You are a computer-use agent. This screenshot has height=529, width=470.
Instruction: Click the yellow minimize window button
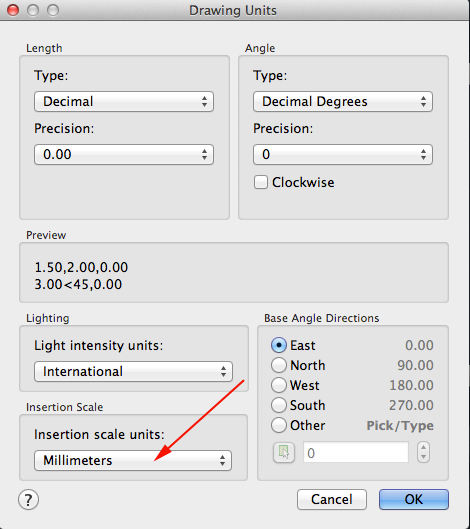pos(33,10)
